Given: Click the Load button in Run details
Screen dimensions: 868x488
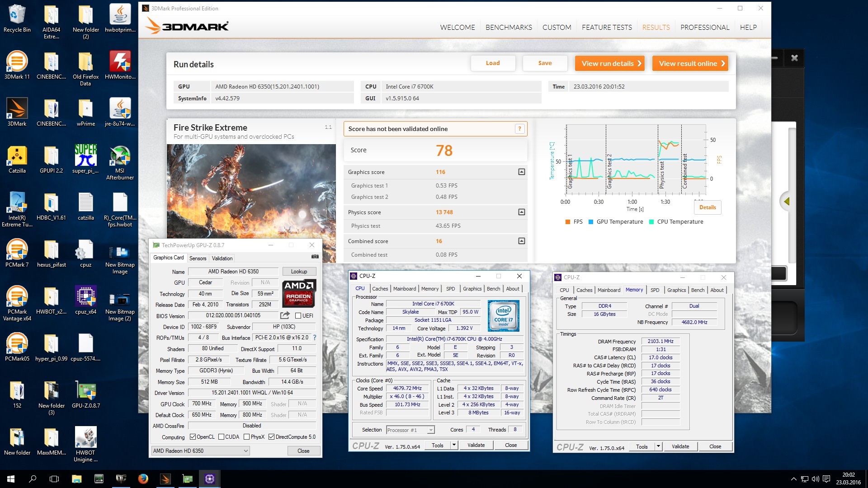Looking at the screenshot, I should 493,63.
